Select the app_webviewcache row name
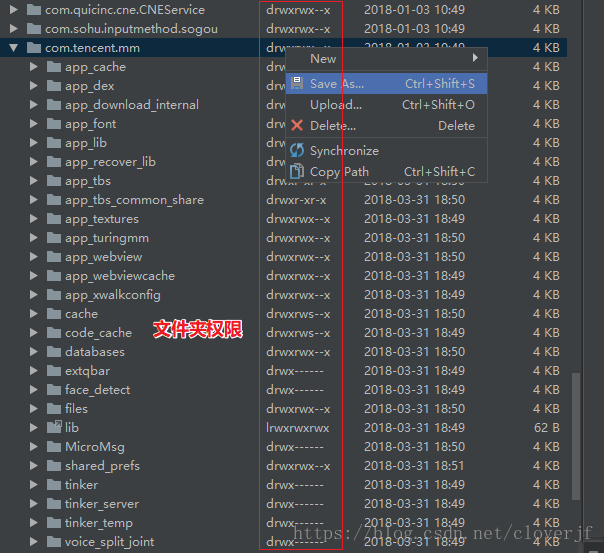Screen dimensions: 604x553 pos(120,276)
